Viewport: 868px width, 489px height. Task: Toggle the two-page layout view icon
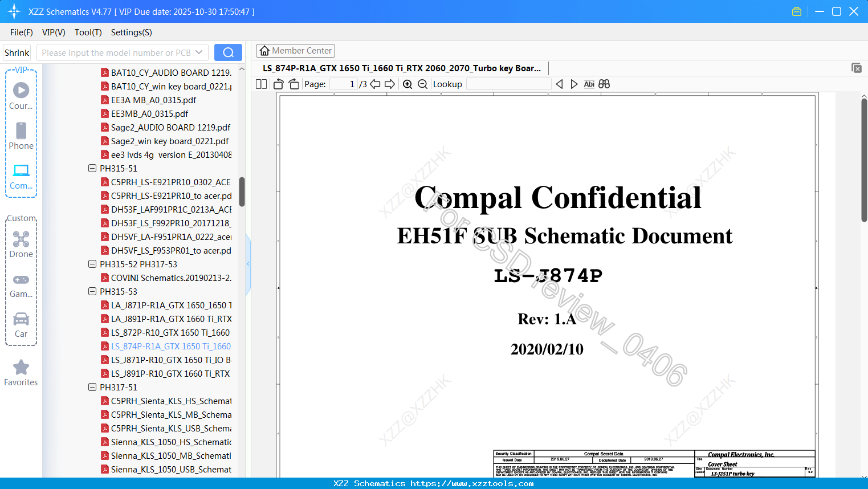262,84
